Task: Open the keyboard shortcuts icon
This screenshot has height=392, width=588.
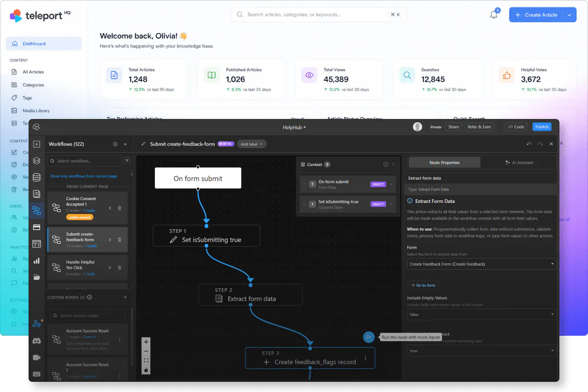Action: click(36, 374)
